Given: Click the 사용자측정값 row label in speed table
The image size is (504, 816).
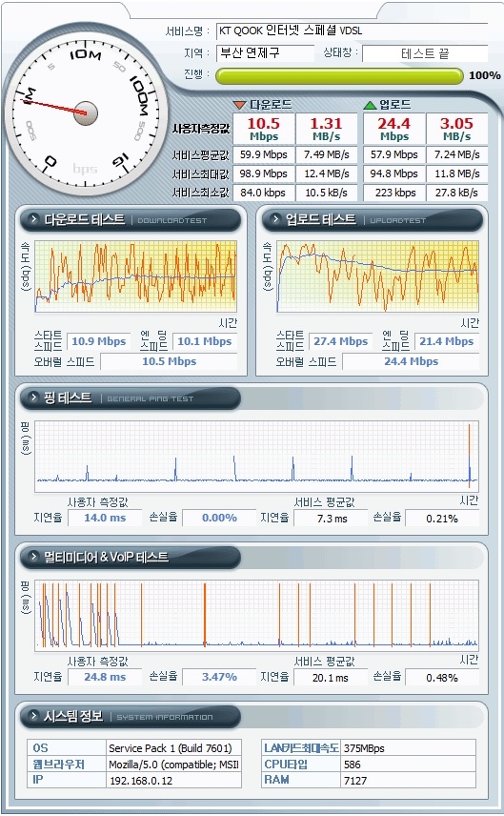Looking at the screenshot, I should [201, 129].
